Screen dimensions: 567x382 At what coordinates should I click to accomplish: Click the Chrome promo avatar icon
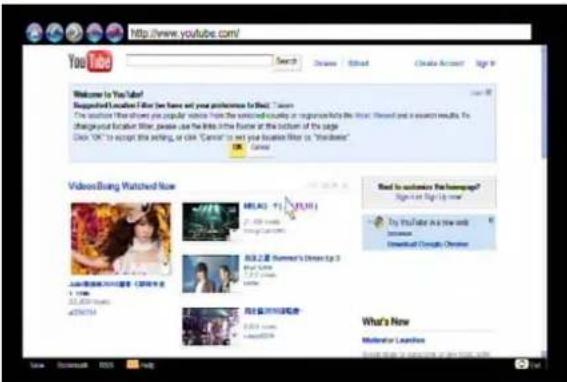tap(379, 222)
